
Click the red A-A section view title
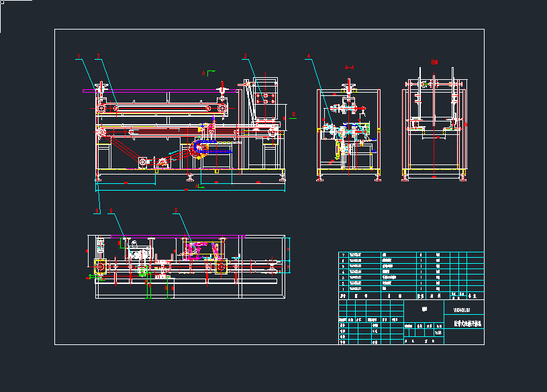coord(349,68)
